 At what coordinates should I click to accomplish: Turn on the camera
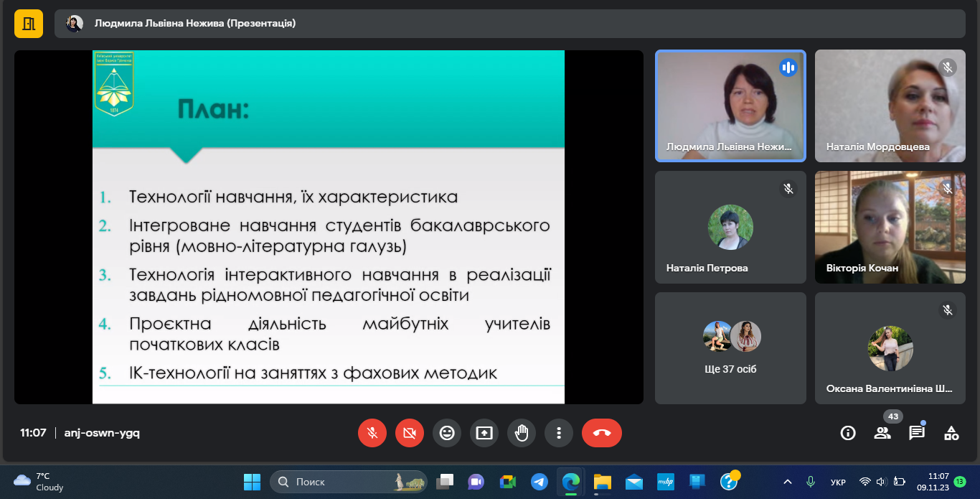[410, 433]
